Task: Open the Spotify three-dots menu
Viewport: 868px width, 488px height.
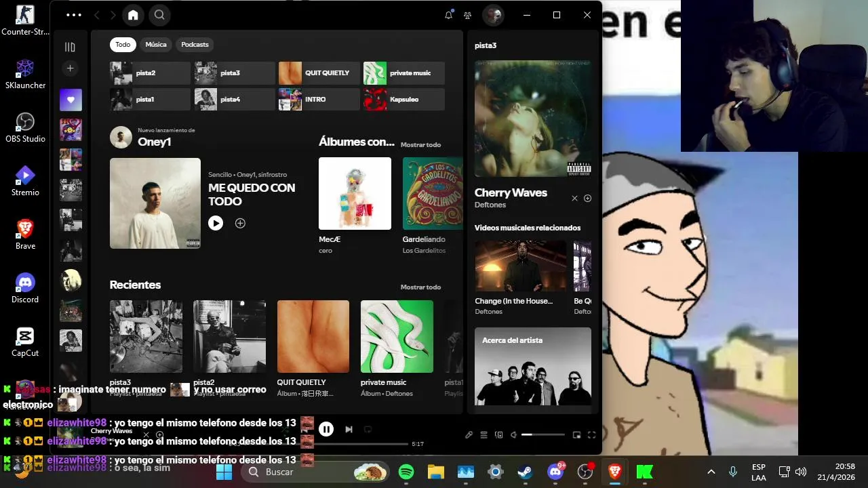Action: pos(74,15)
